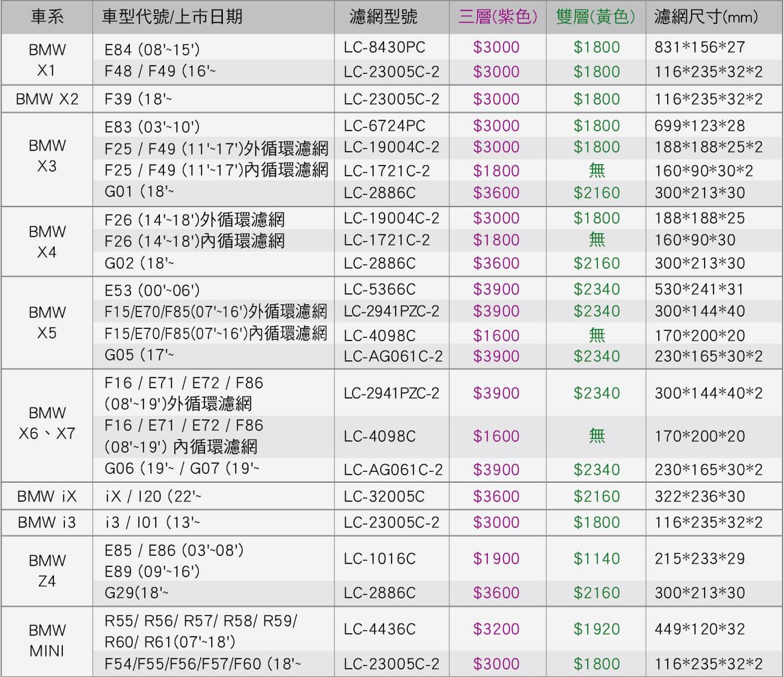
Task: Click the BMW X5 series cell
Action: pos(47,323)
